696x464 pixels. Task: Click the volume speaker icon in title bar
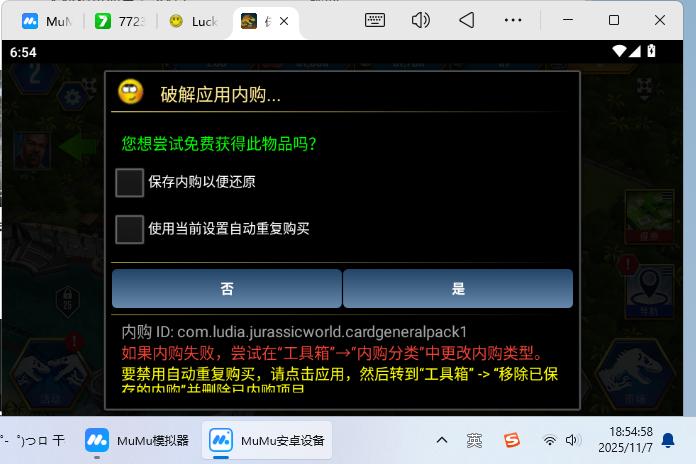(x=421, y=20)
